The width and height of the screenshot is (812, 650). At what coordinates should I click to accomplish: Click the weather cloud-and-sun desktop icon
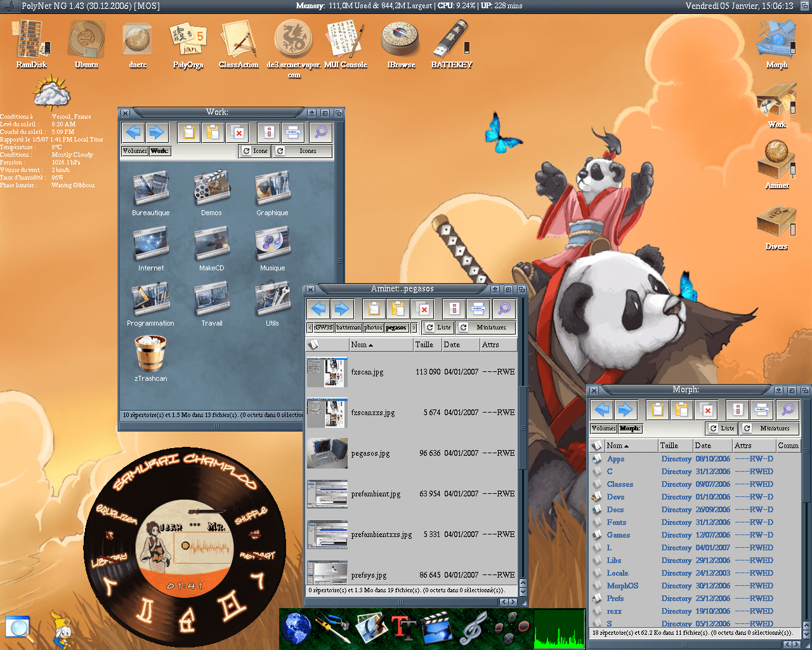[x=51, y=92]
